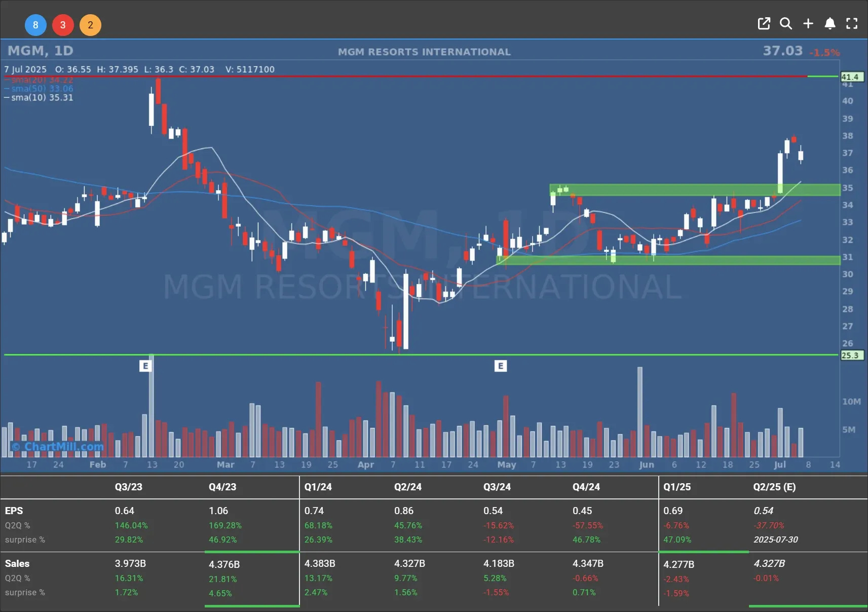
Task: Click the February earnings E marker
Action: 145,366
